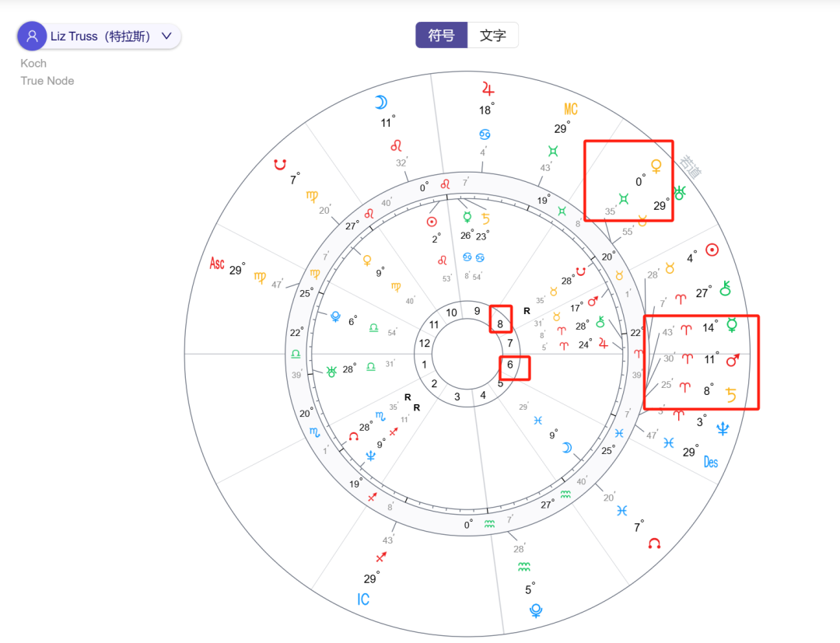This screenshot has width=840, height=643.
Task: Select the outer-ring Moon symbol at 11°
Action: (380, 103)
